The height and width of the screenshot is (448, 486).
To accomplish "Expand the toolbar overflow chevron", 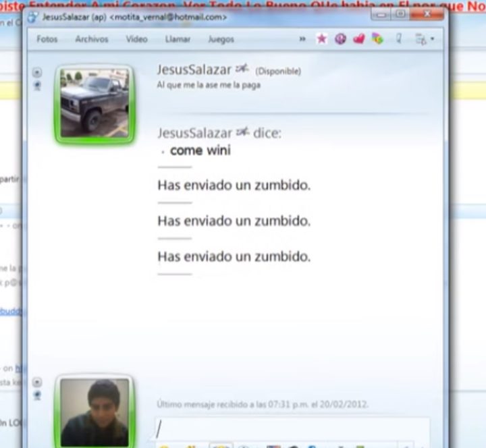I will [302, 39].
